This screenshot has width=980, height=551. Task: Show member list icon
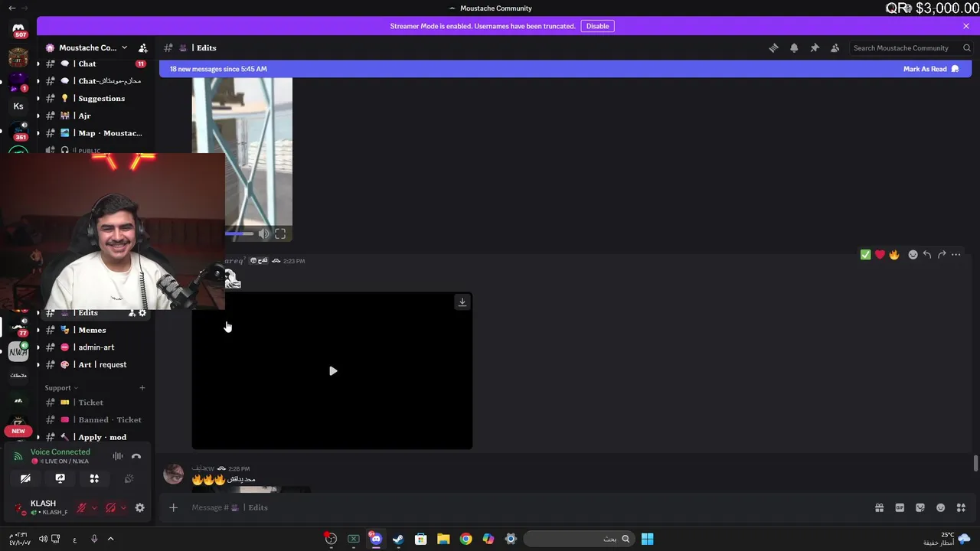(x=835, y=47)
